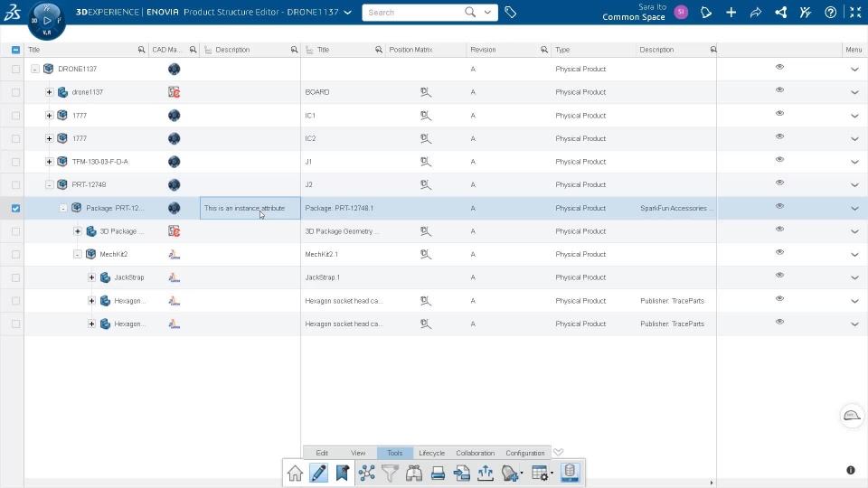Image resolution: width=868 pixels, height=488 pixels.
Task: Click the upload arrows icon
Action: click(x=486, y=473)
